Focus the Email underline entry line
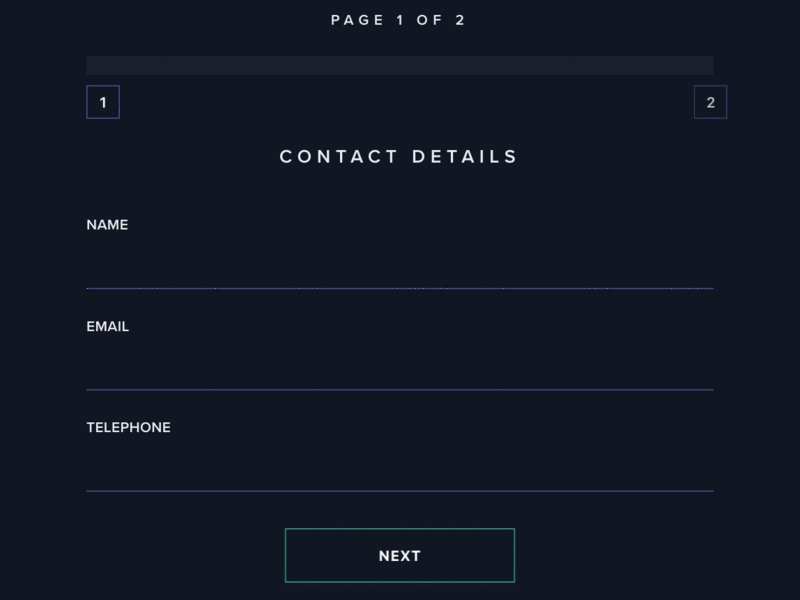 [400, 389]
